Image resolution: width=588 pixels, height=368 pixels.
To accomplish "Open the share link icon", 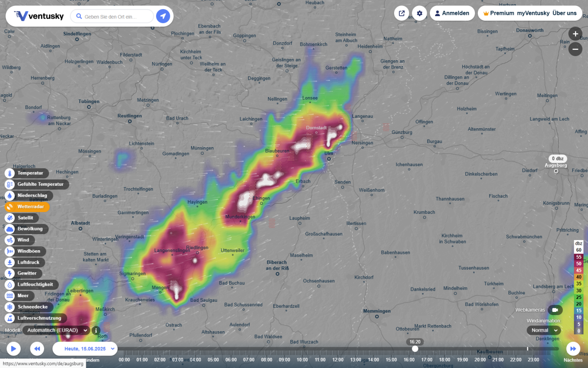I will click(x=401, y=13).
